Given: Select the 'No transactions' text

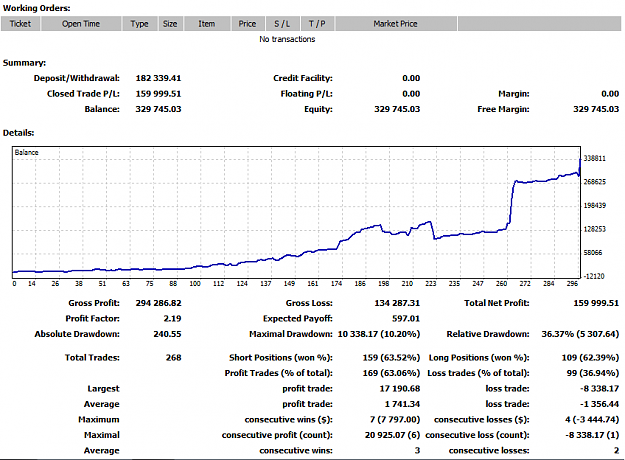Looking at the screenshot, I should point(287,39).
